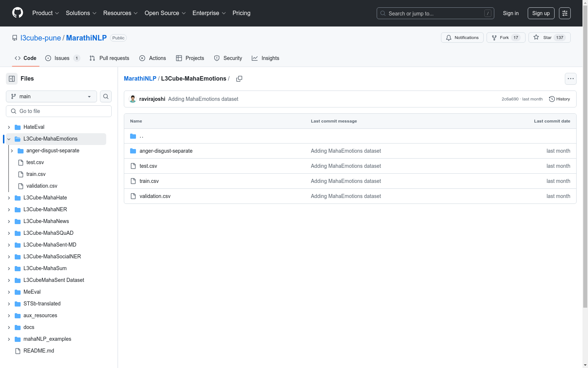
Task: Expand the L3CubeMahaSent Dataset tree folder
Action: (9, 280)
